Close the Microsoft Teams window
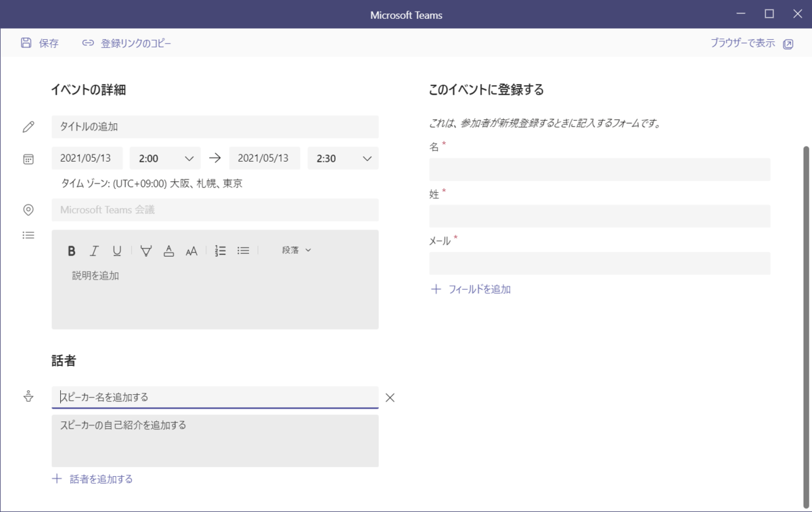This screenshot has height=512, width=812. [797, 14]
